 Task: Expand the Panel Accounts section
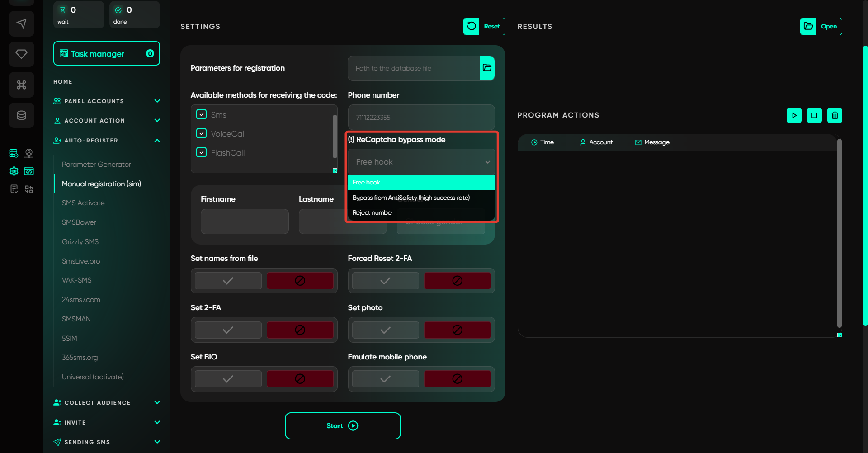tap(157, 101)
